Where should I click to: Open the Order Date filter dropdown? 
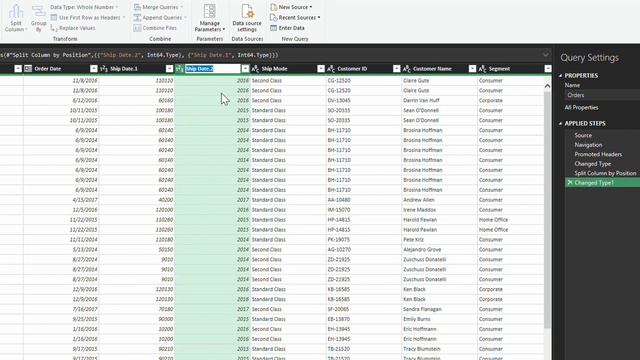point(93,69)
